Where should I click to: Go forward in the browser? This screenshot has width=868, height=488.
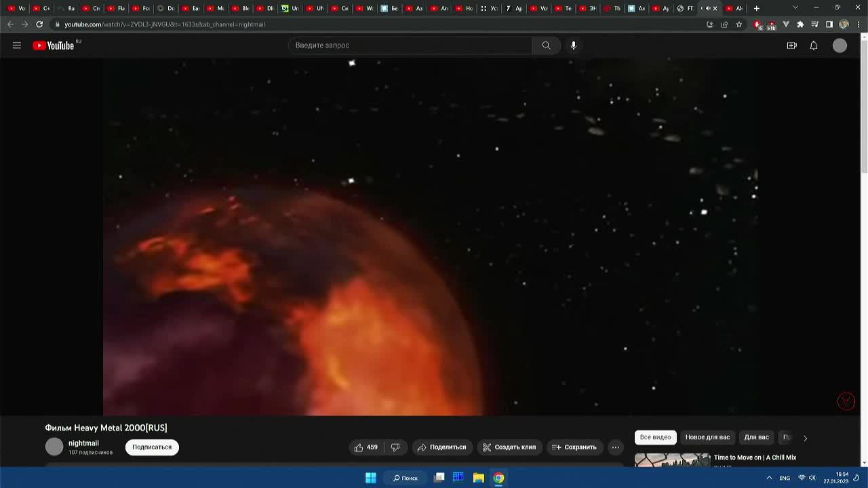click(x=25, y=24)
